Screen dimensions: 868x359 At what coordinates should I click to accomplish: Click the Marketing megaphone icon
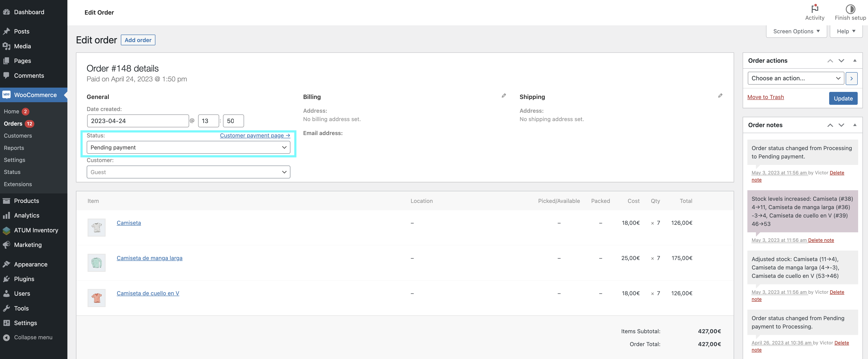[6, 245]
